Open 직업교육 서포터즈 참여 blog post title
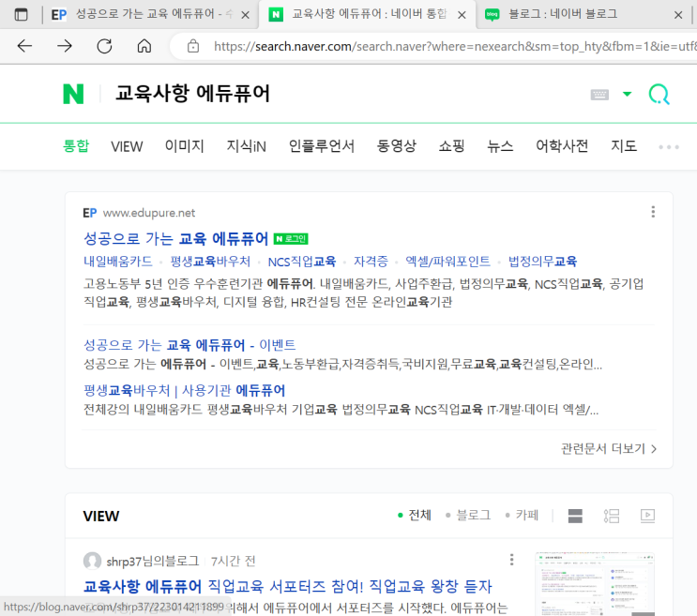This screenshot has height=616, width=697. click(288, 586)
